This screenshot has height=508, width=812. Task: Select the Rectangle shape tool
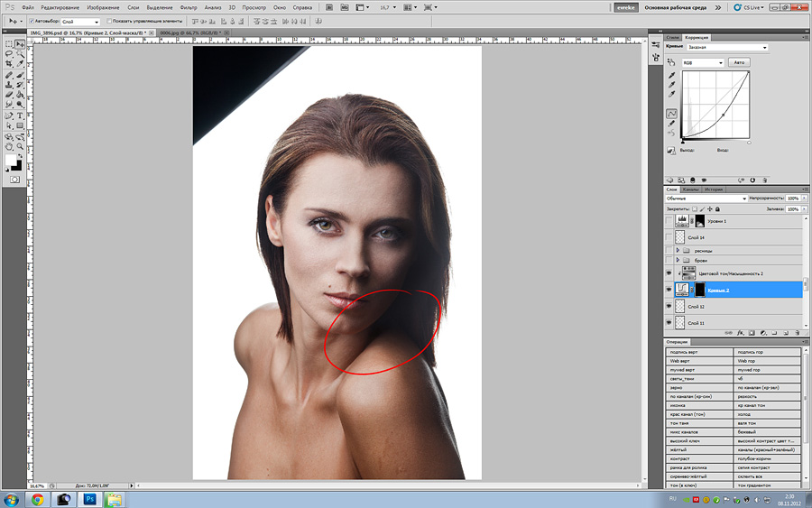click(x=20, y=125)
